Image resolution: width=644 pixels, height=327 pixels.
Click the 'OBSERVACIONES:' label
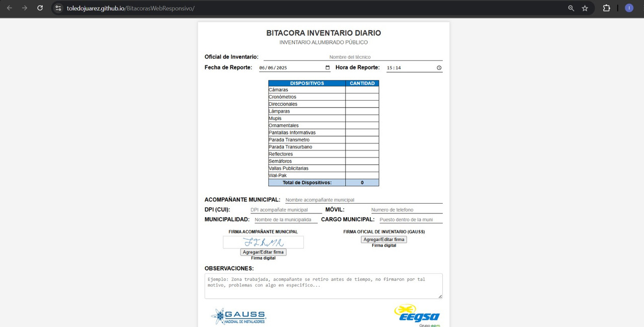point(229,269)
